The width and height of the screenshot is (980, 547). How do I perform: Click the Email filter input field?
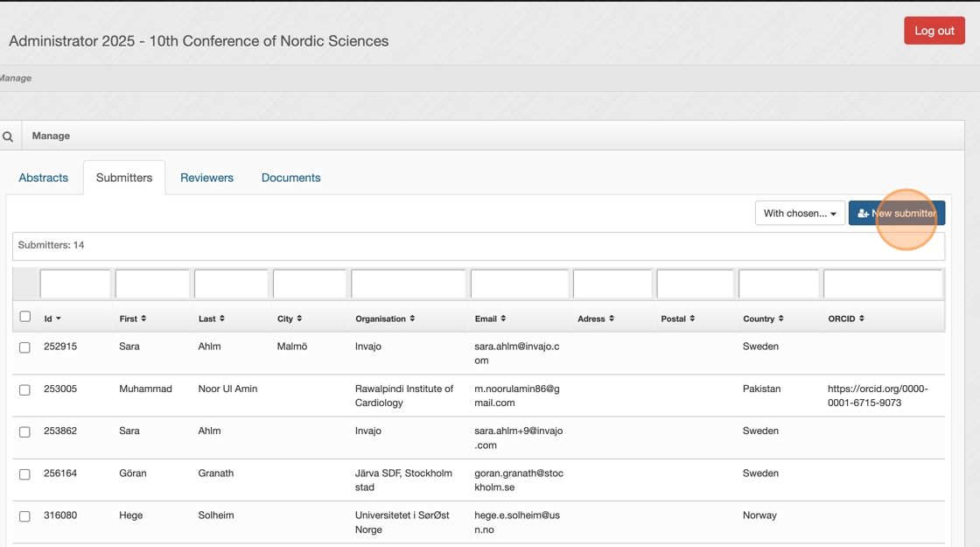point(520,284)
